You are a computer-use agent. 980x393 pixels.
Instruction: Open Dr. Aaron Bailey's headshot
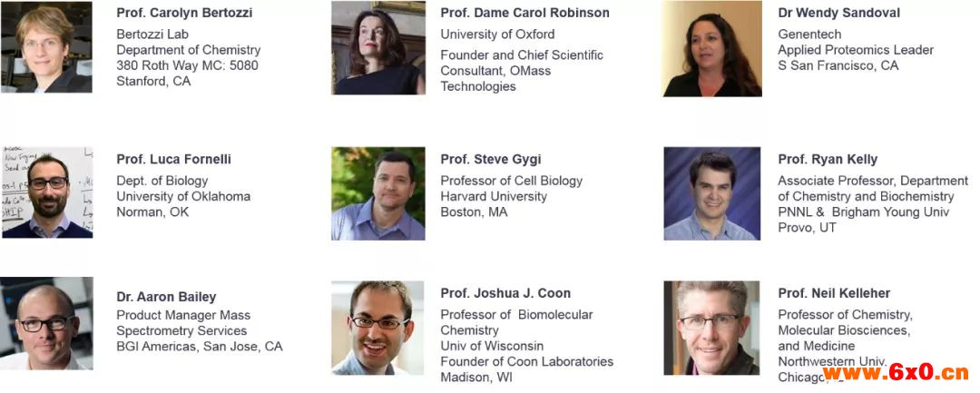pyautogui.click(x=47, y=323)
